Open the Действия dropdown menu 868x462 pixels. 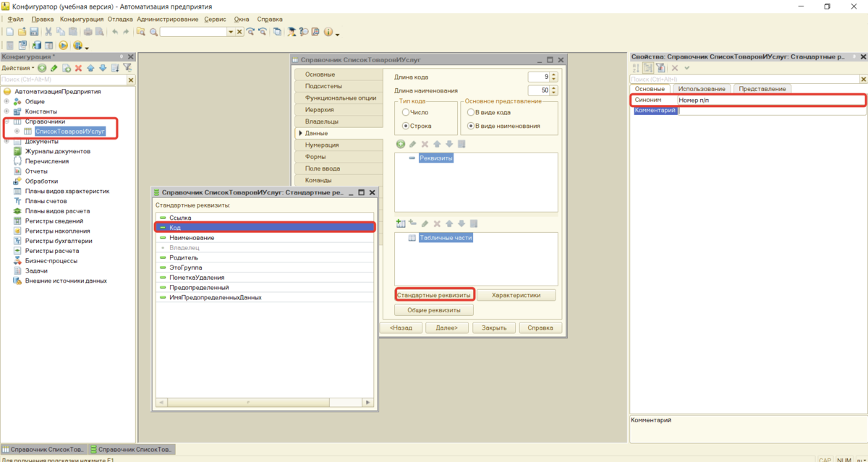[x=17, y=68]
